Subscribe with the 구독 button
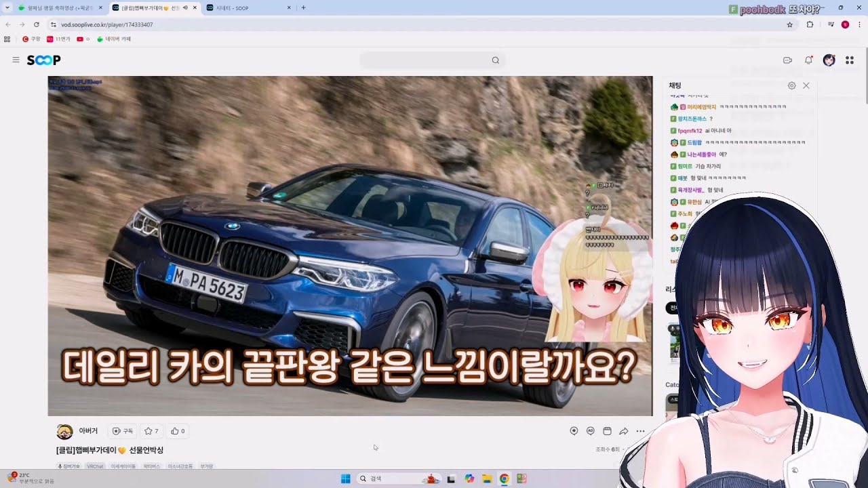The width and height of the screenshot is (868, 488). coord(123,431)
